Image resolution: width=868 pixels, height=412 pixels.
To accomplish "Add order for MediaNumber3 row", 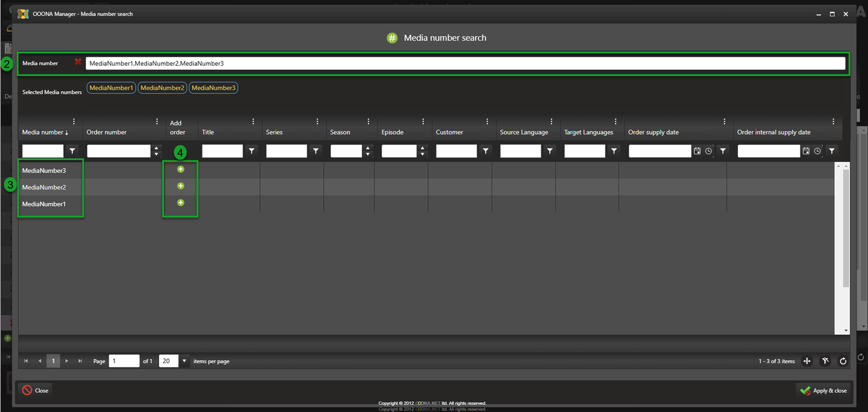I will [x=180, y=170].
